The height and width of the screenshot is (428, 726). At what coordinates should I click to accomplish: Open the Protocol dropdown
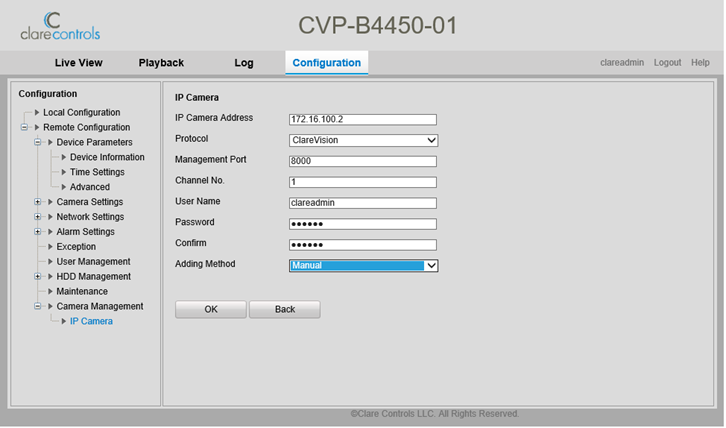pyautogui.click(x=363, y=140)
